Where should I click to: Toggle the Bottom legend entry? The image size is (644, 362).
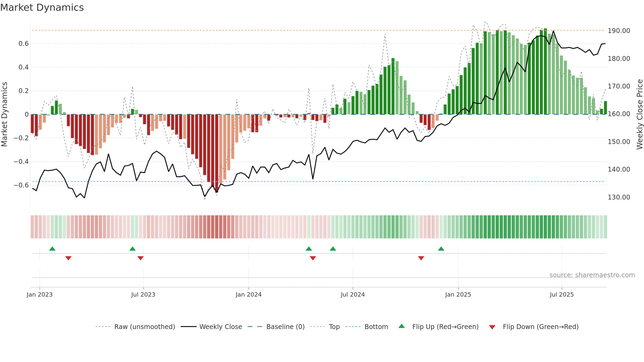[x=367, y=327]
